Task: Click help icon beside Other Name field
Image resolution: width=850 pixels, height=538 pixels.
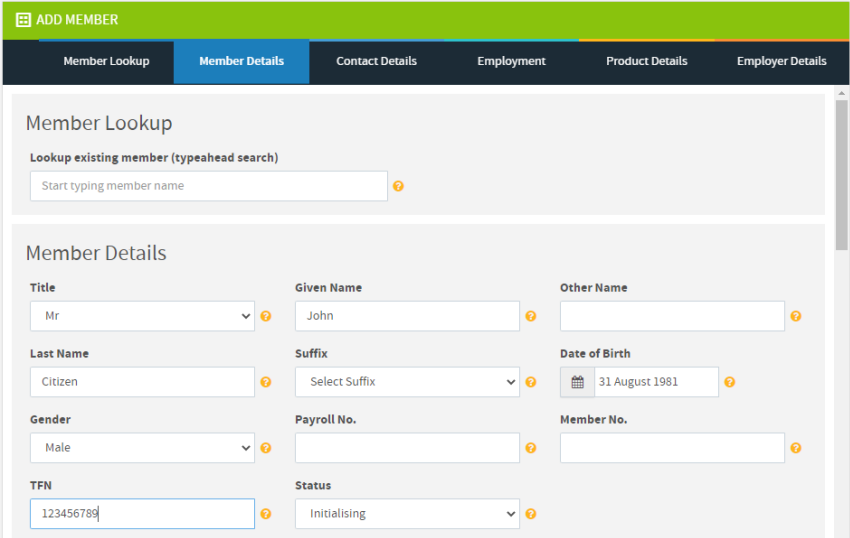Action: [x=796, y=316]
